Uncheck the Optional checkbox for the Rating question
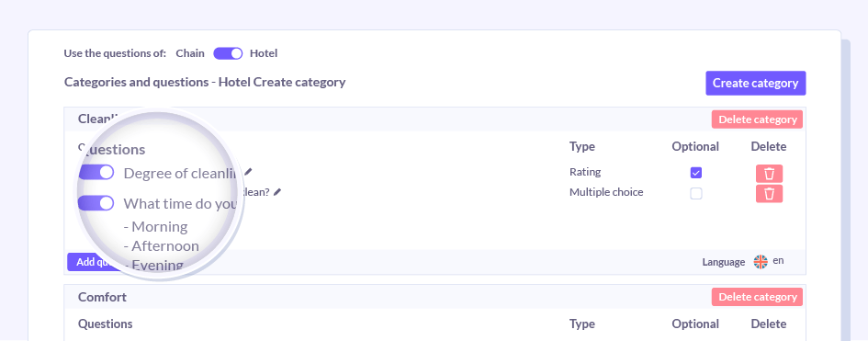This screenshot has width=868, height=341. (696, 174)
